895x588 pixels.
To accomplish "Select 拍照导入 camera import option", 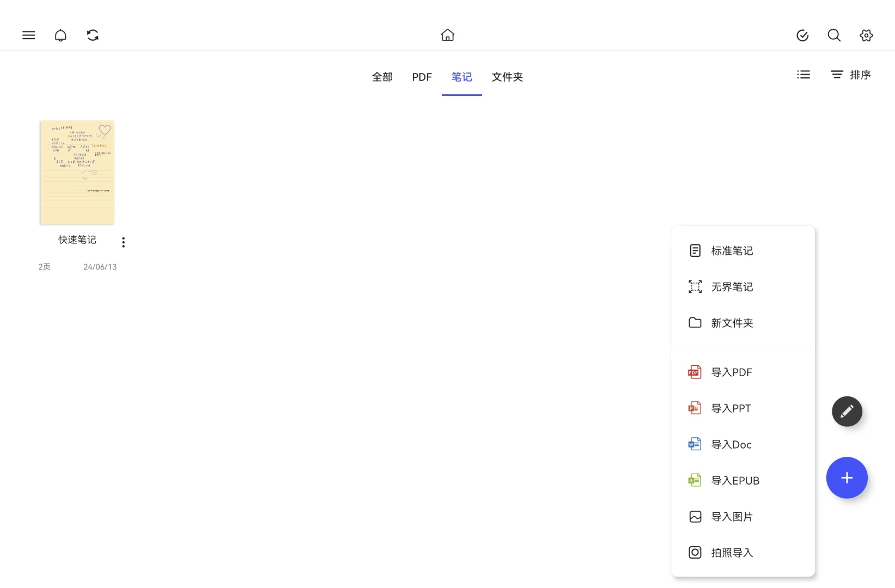I will click(x=732, y=552).
